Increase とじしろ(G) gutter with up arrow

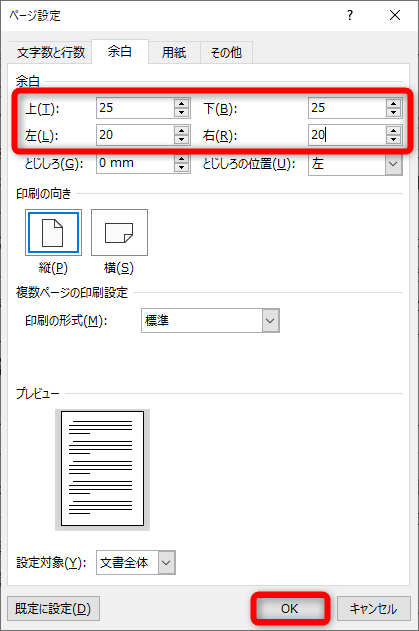tap(182, 158)
